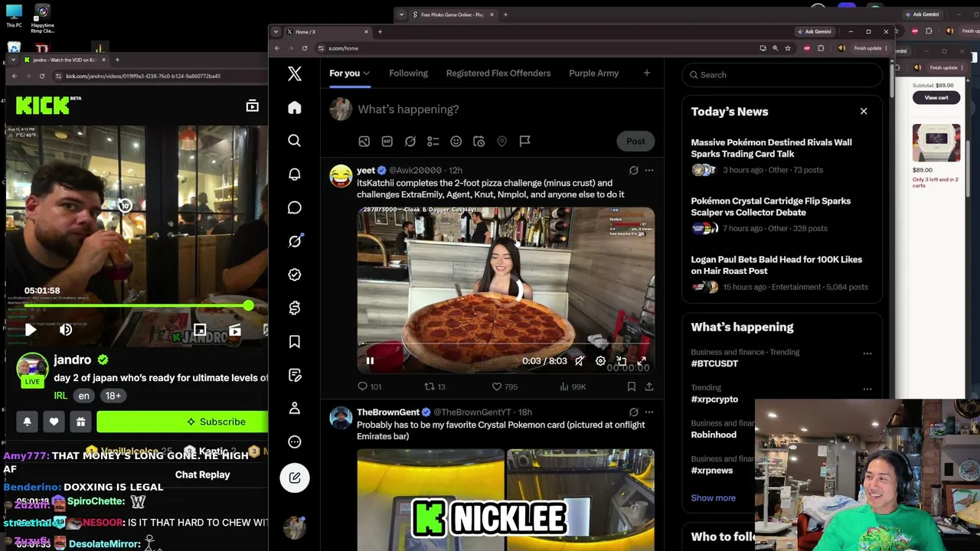Like yeet's pizza challenge post
The width and height of the screenshot is (980, 551).
pyautogui.click(x=505, y=387)
